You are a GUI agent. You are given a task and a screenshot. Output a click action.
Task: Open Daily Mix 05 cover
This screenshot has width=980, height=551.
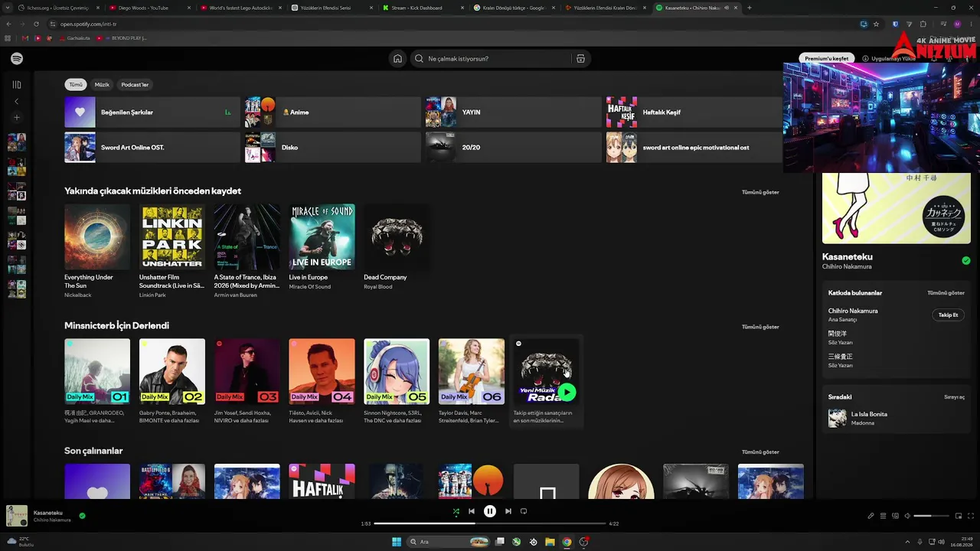point(397,372)
